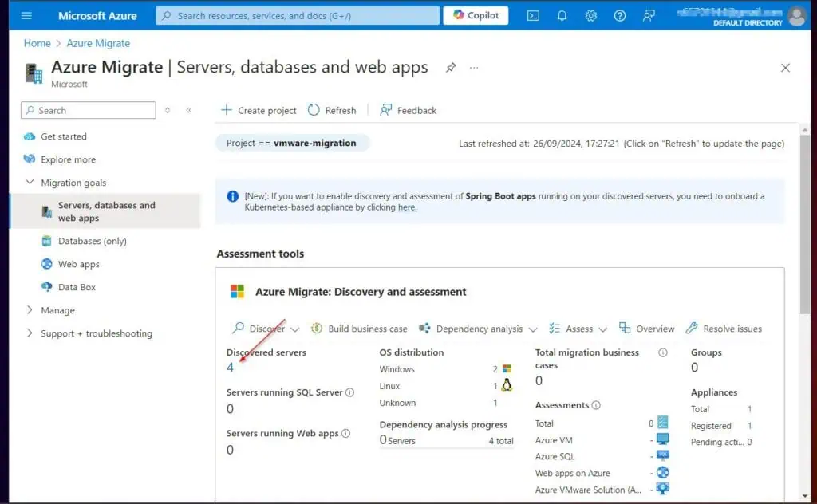This screenshot has height=504, width=817.
Task: Open the Discover dropdown
Action: [266, 329]
